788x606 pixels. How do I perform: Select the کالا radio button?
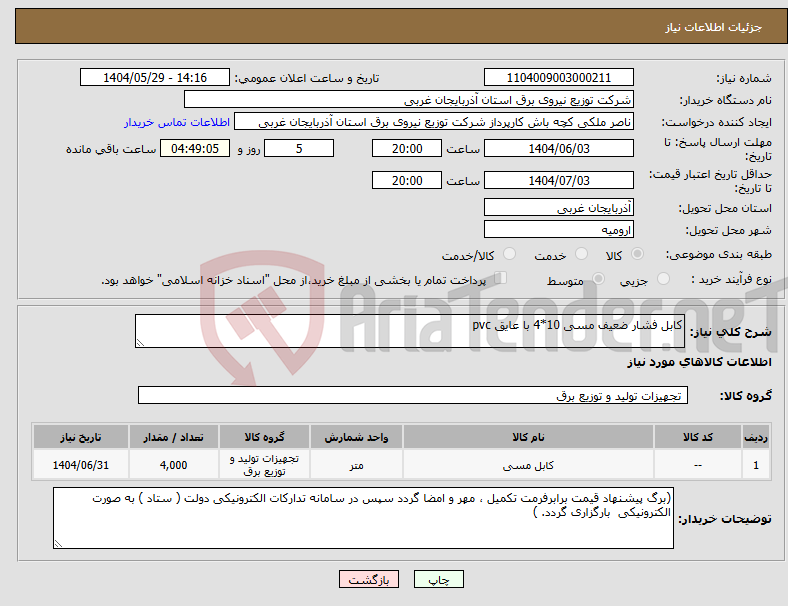[637, 254]
